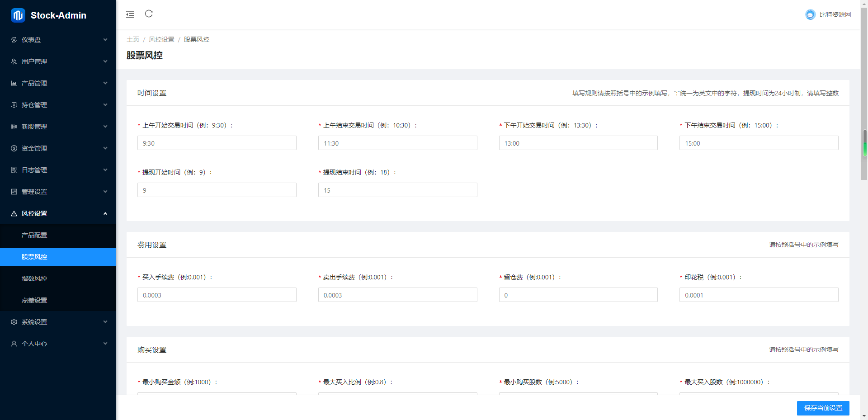Click the 系统设置 gear icon in sidebar
Image resolution: width=868 pixels, height=420 pixels.
14,322
